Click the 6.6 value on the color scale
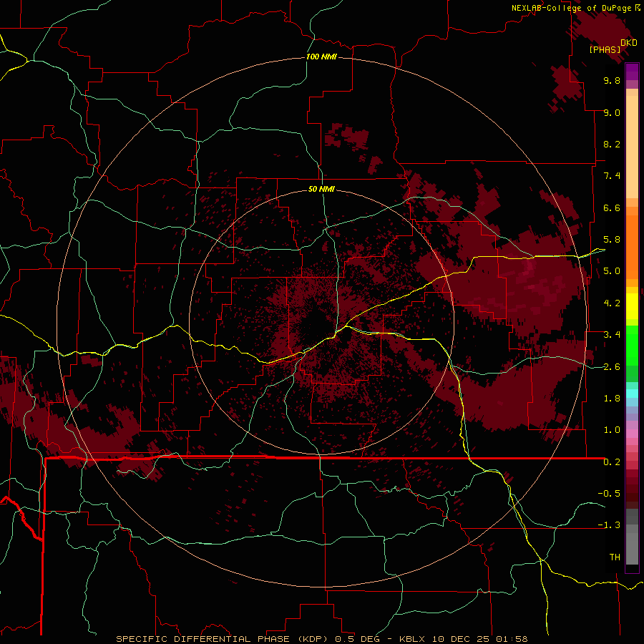Screen dimensions: 644x644 coord(612,208)
